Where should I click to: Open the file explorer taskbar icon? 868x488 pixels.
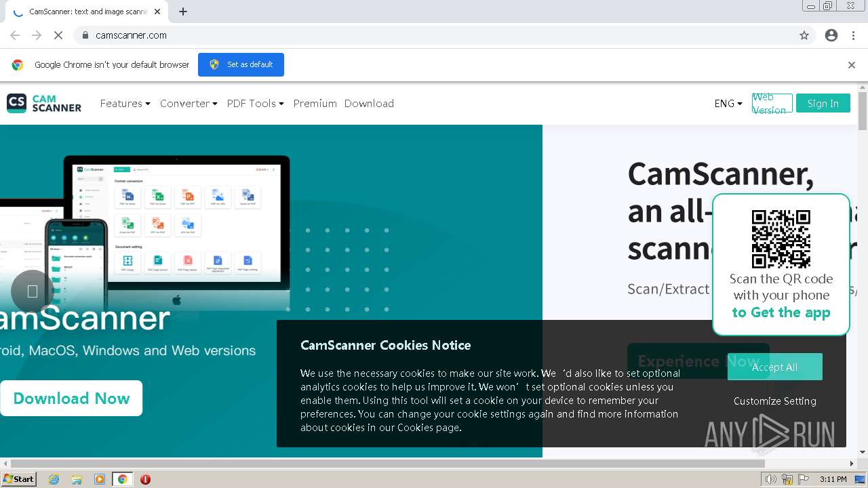77,479
